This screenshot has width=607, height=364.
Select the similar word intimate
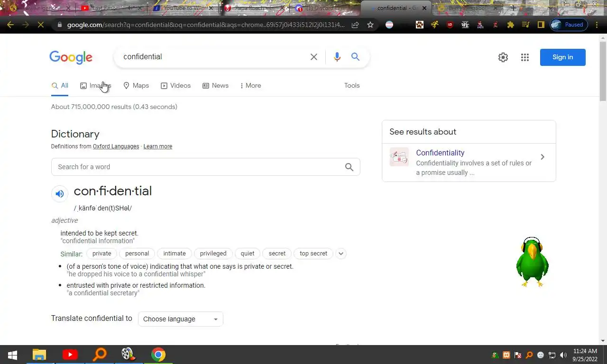(x=175, y=254)
